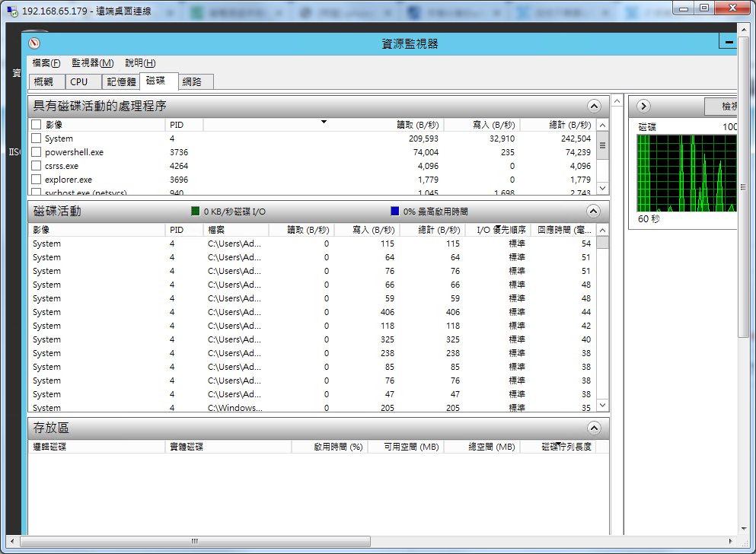Click the explorer.exe process name
The height and width of the screenshot is (554, 756).
pos(69,180)
